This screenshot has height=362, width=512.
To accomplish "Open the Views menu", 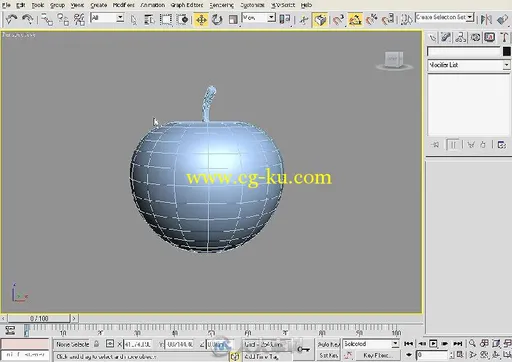I will 77,5.
